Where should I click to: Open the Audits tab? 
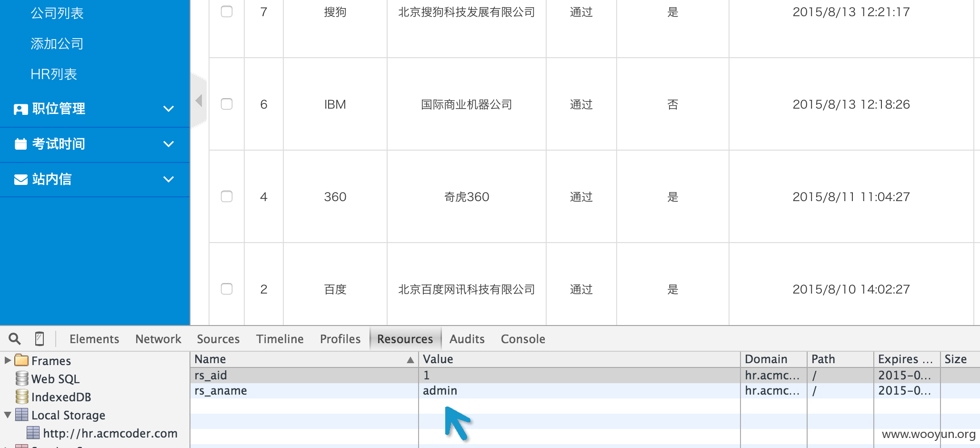(x=467, y=339)
